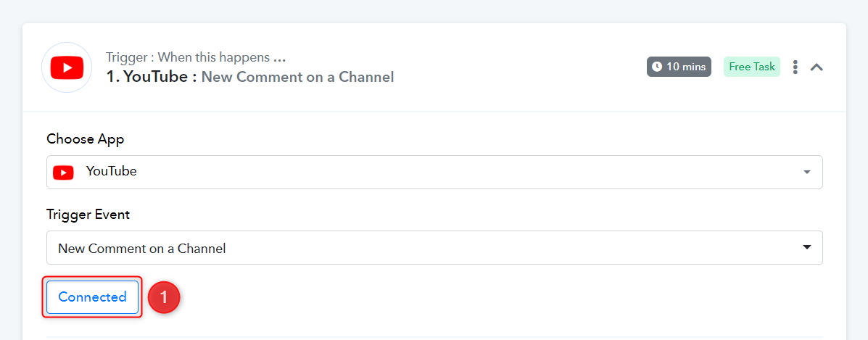This screenshot has width=868, height=340.
Task: Collapse the trigger step with the chevron
Action: [817, 67]
